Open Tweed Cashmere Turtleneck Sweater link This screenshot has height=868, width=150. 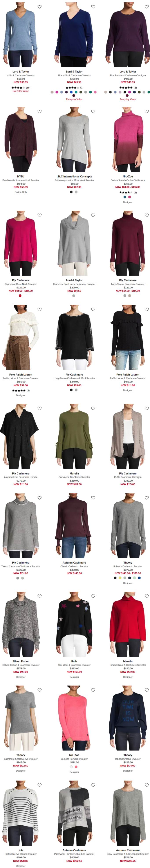pyautogui.click(x=21, y=566)
